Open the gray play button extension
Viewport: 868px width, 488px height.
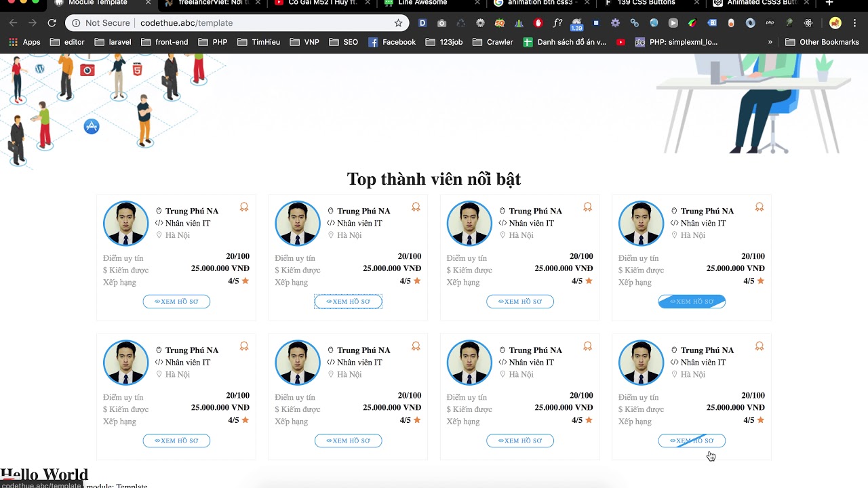tap(673, 23)
